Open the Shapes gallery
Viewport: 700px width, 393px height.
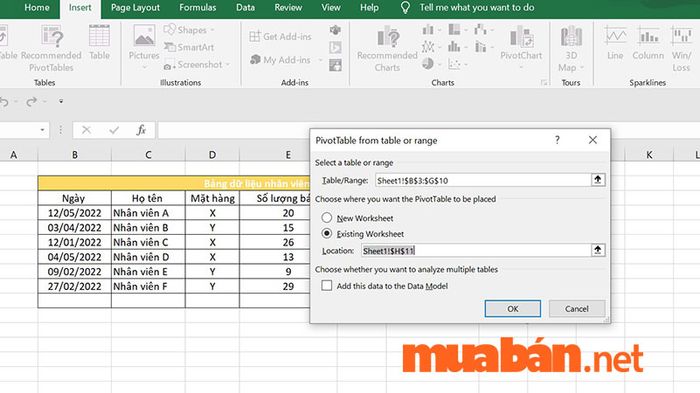186,30
